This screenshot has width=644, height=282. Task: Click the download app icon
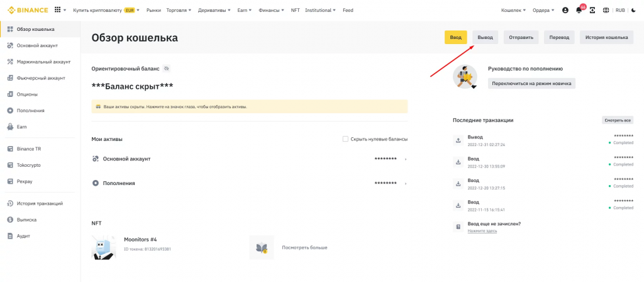[592, 10]
